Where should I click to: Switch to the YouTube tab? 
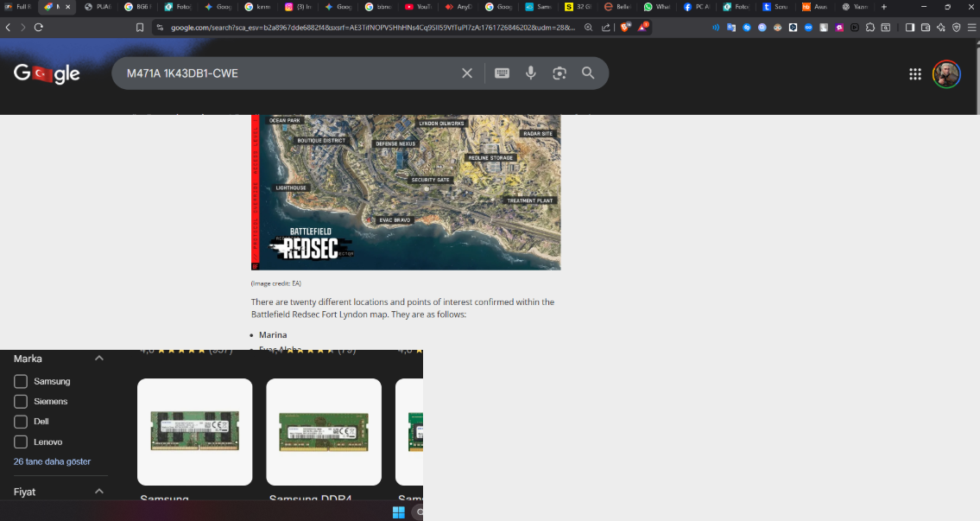418,7
